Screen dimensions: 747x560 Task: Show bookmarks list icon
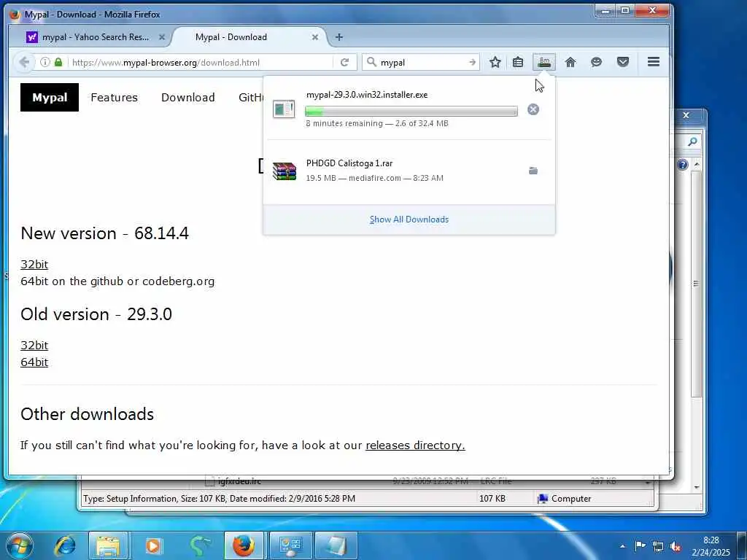tap(518, 62)
